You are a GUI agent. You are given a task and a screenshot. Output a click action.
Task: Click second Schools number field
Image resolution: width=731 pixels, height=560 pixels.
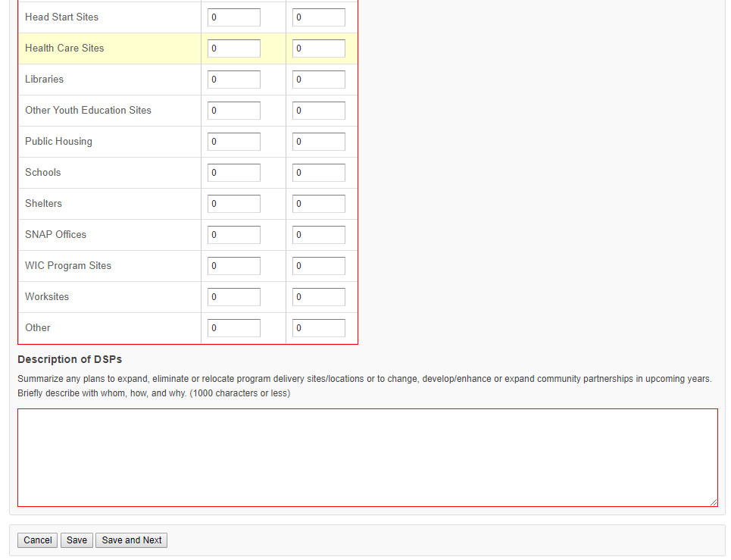coord(319,173)
